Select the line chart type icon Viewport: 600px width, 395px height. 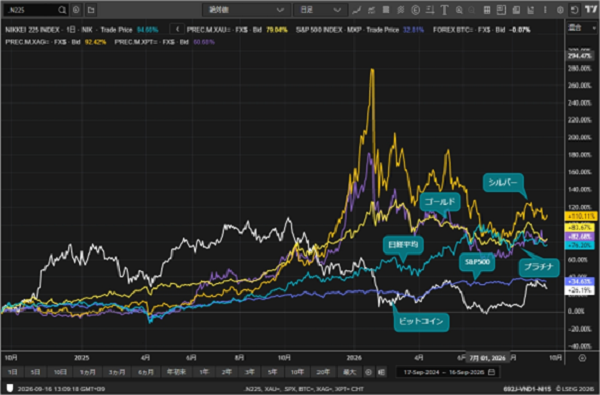pos(357,10)
